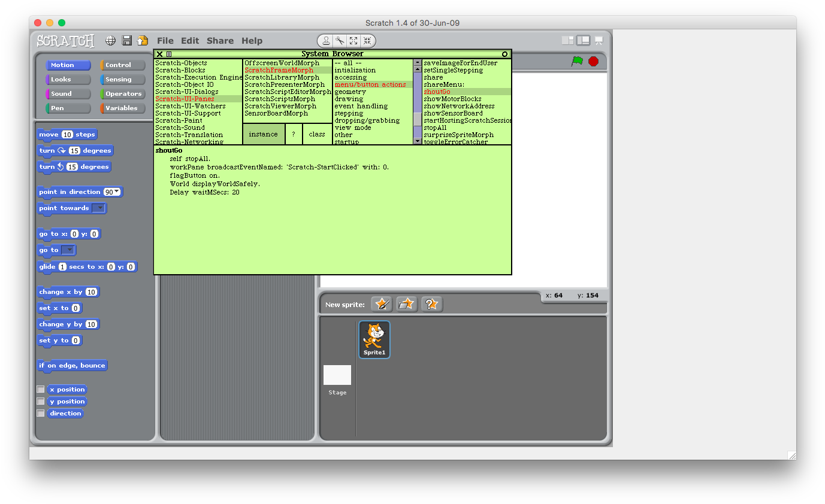Select the Motion blocks category
The height and width of the screenshot is (504, 825).
click(68, 65)
